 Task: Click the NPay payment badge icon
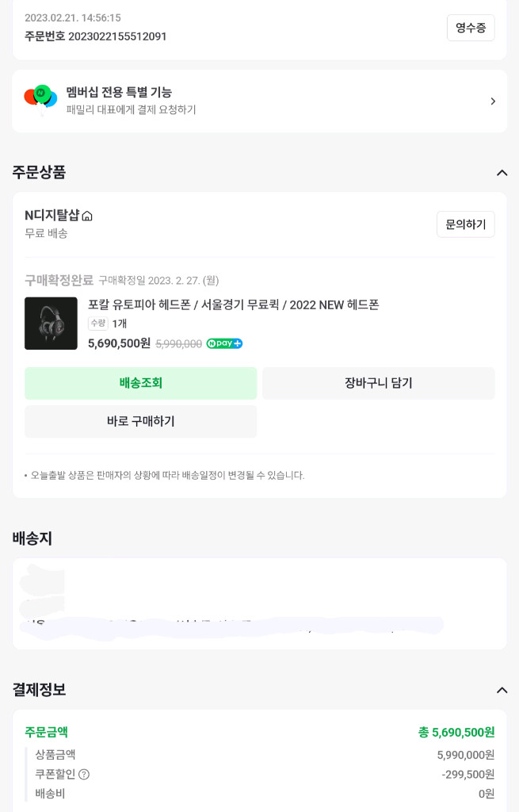[224, 343]
